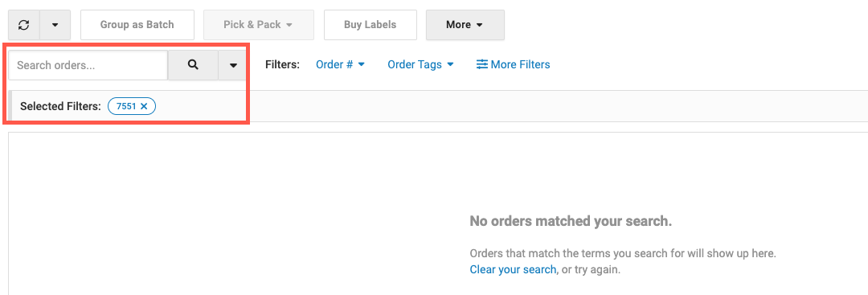This screenshot has height=295, width=868.
Task: Open the caret menu beside refresh
Action: pyautogui.click(x=55, y=25)
